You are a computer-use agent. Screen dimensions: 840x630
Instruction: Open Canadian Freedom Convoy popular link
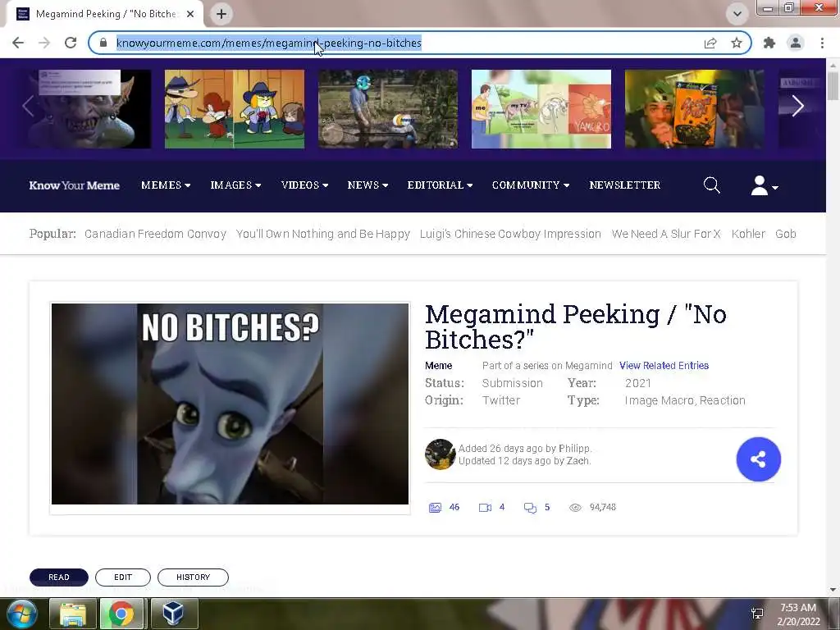pos(155,234)
